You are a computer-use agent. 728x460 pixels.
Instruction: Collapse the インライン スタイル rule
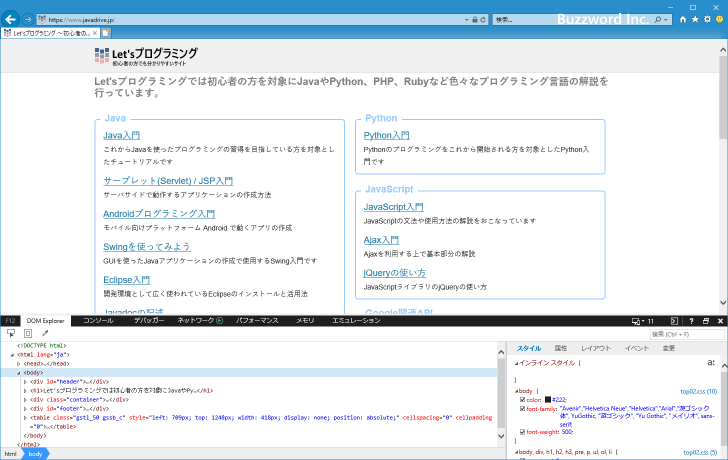coord(516,363)
